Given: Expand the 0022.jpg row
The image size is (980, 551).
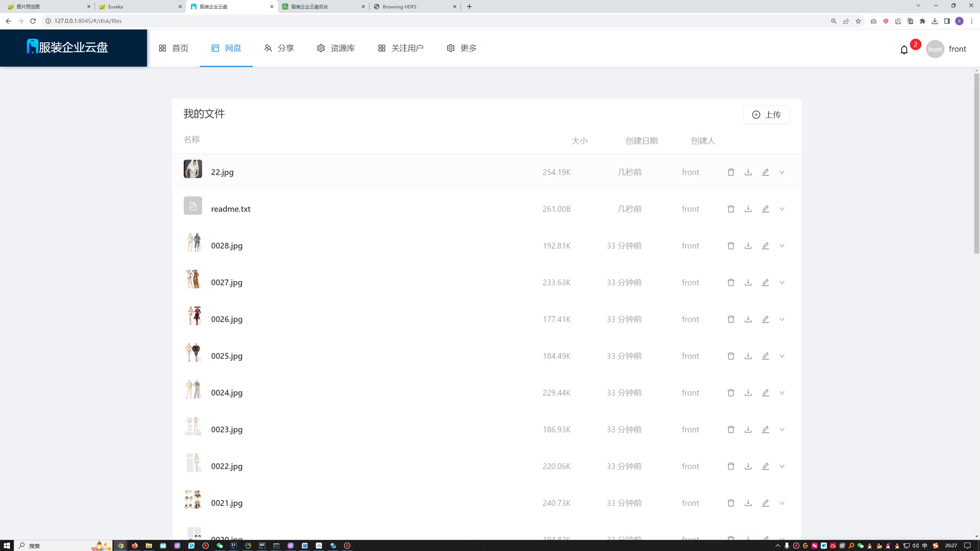Looking at the screenshot, I should pos(782,466).
